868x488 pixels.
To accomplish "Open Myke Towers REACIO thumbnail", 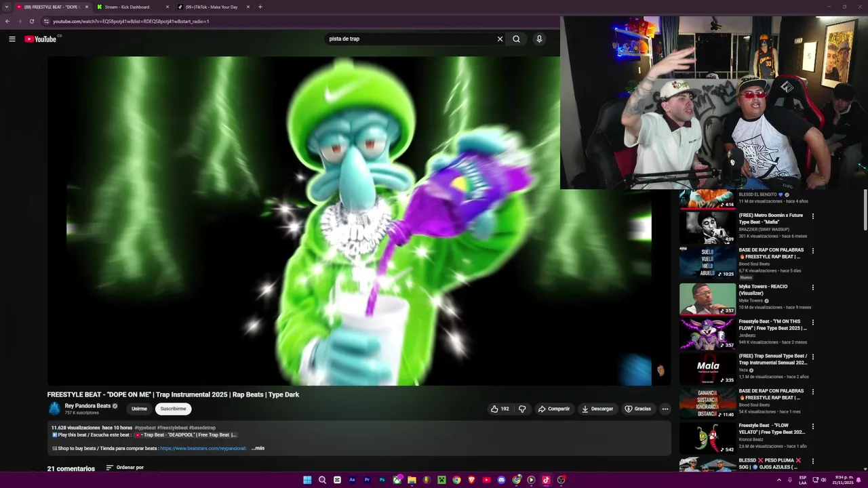I will point(707,299).
